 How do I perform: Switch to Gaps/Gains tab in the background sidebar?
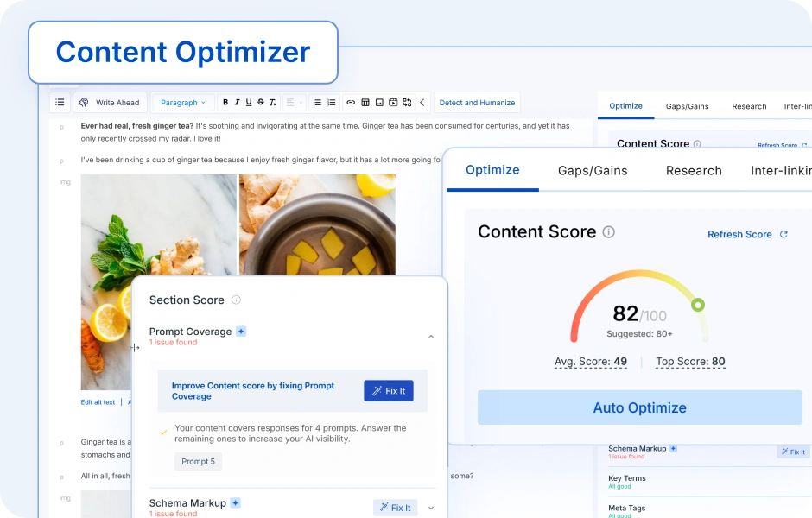(687, 106)
